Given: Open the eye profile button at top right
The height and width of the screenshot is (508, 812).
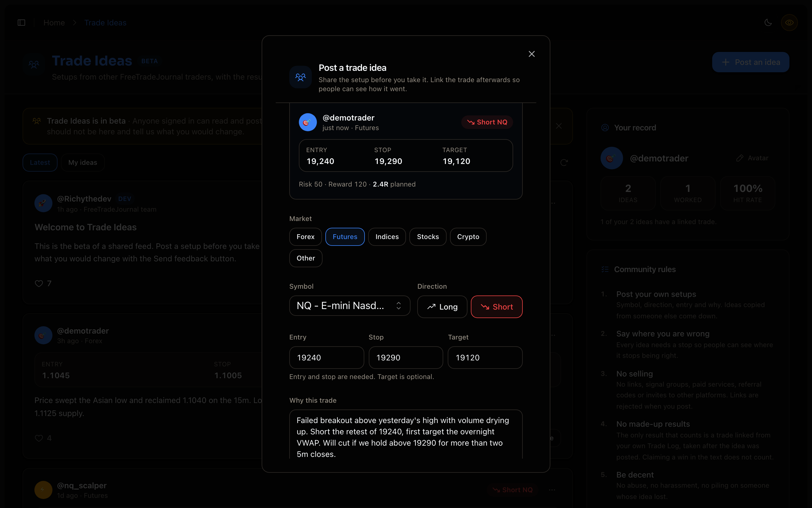Looking at the screenshot, I should (789, 23).
